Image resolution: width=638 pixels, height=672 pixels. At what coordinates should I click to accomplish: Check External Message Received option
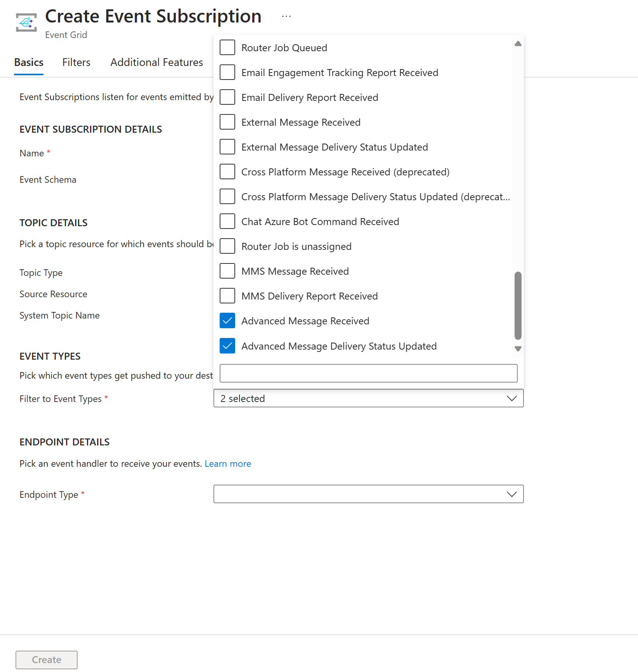(x=227, y=122)
